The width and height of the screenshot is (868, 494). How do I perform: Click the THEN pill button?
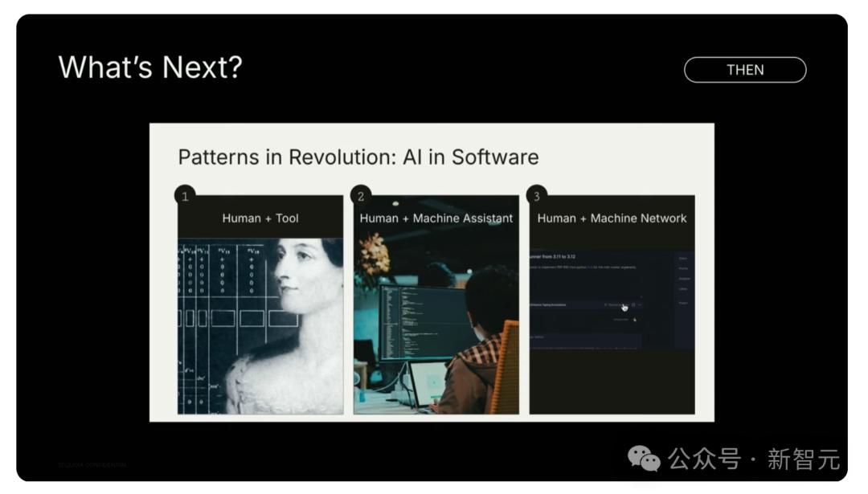pyautogui.click(x=744, y=70)
